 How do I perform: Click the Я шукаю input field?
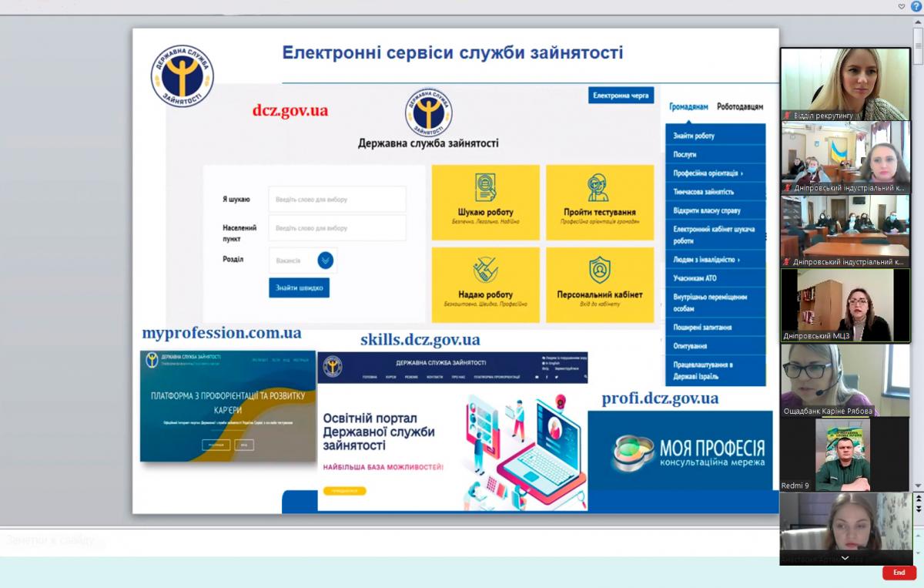click(x=337, y=200)
